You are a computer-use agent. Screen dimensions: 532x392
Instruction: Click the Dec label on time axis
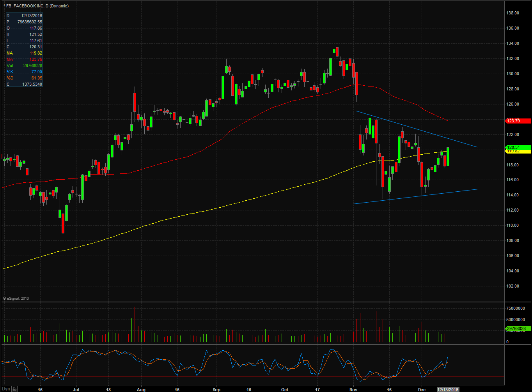(x=422, y=389)
